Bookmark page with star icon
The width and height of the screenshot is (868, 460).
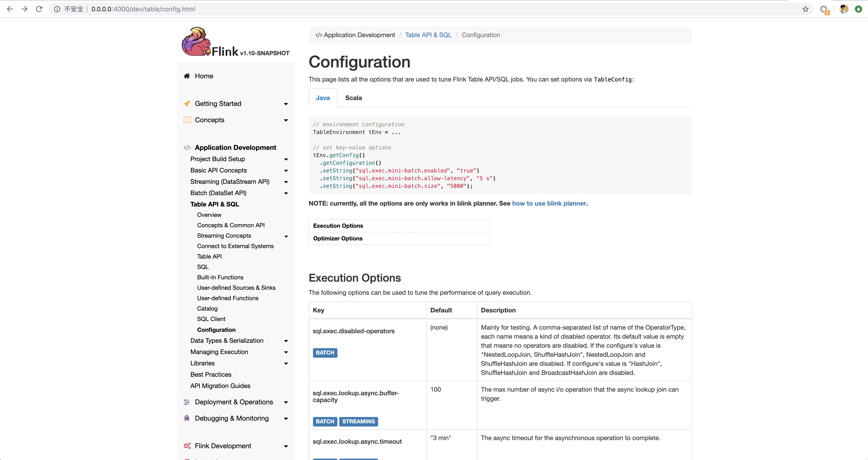805,9
